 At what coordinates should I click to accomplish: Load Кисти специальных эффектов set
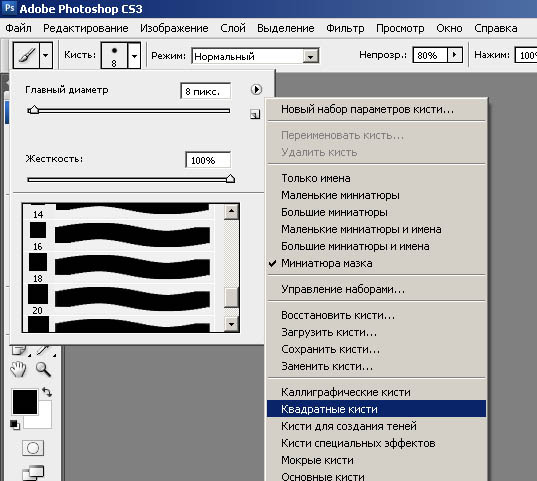(x=376, y=443)
